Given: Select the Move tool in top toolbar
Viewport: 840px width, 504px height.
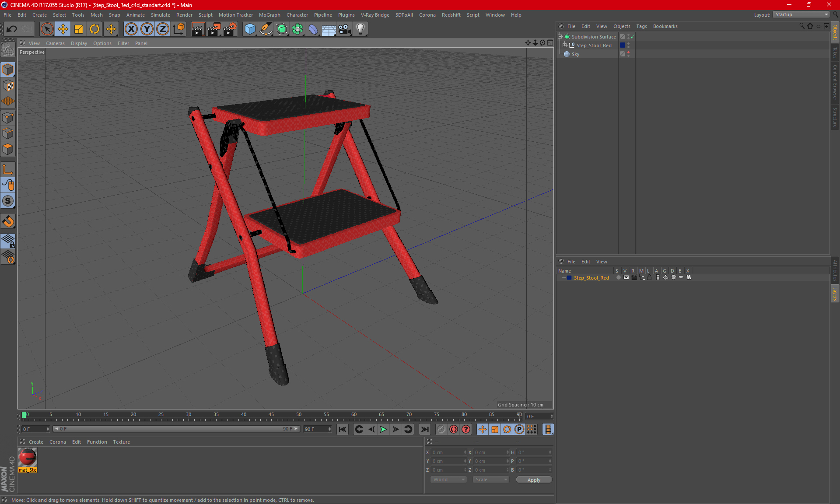Looking at the screenshot, I should click(63, 29).
